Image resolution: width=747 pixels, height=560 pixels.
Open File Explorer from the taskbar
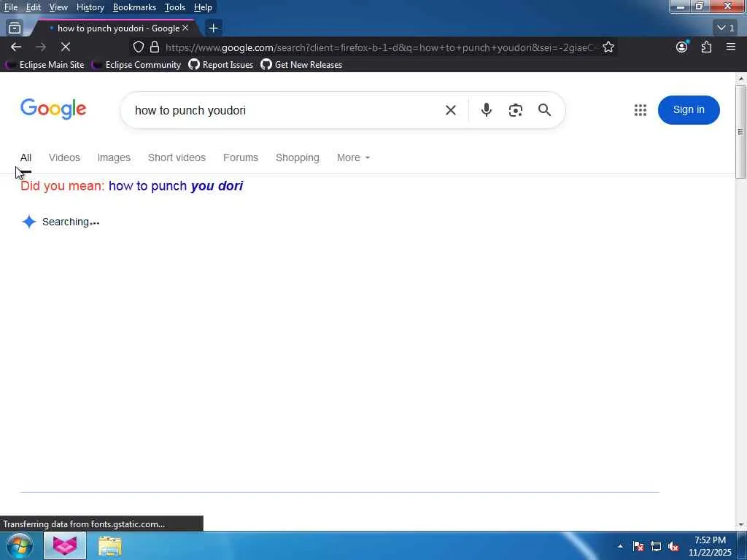click(110, 546)
